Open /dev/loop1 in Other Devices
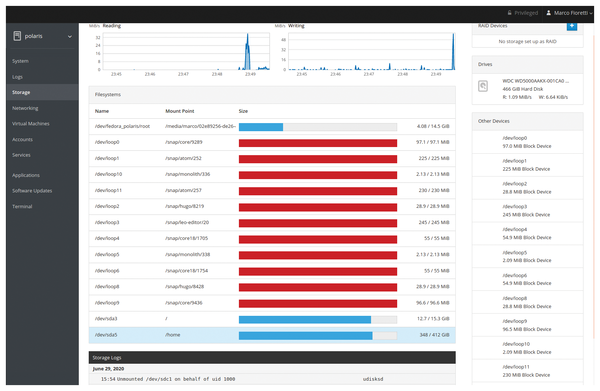The width and height of the screenshot is (600, 391). click(527, 165)
